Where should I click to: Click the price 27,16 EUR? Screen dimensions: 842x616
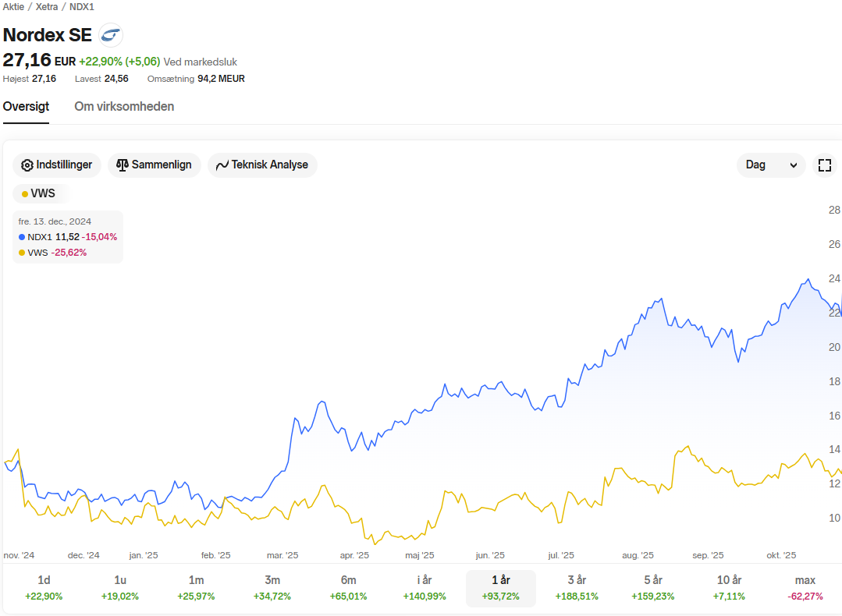[39, 61]
